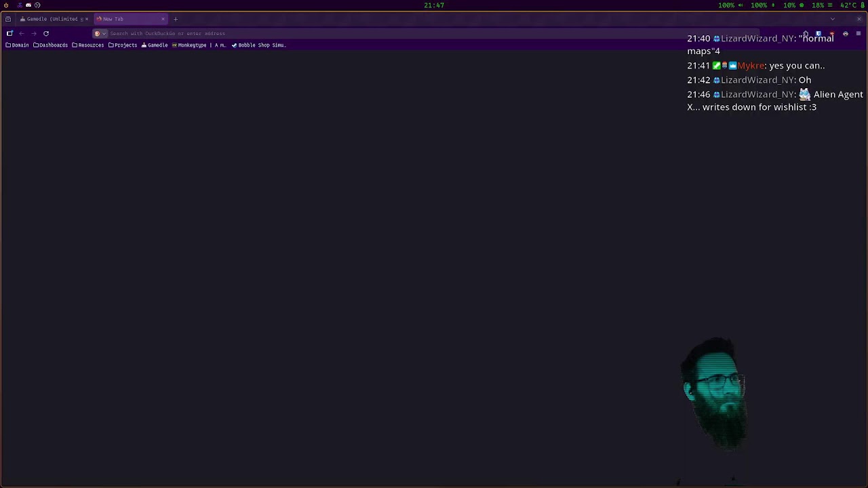The image size is (868, 488).
Task: Click the memory 18% indicator
Action: point(822,5)
